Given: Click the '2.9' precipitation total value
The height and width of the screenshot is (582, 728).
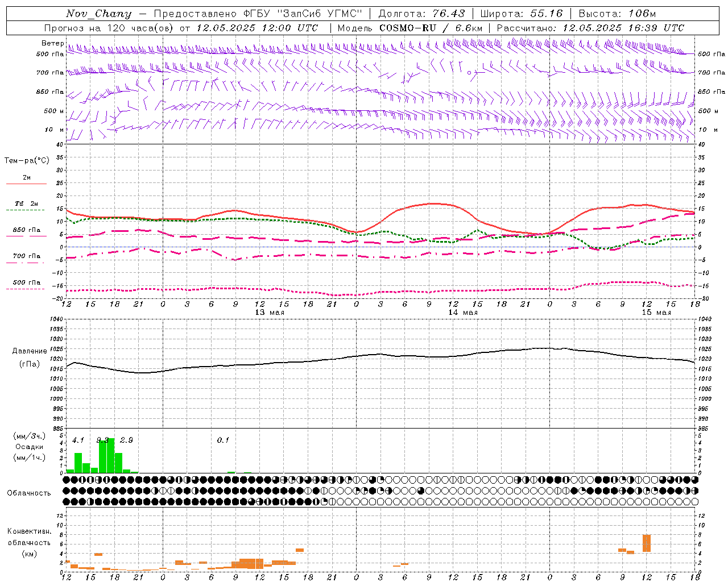Looking at the screenshot, I should (126, 440).
